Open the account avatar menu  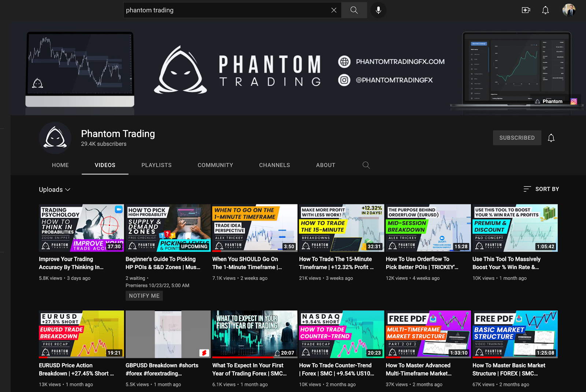[x=569, y=10]
